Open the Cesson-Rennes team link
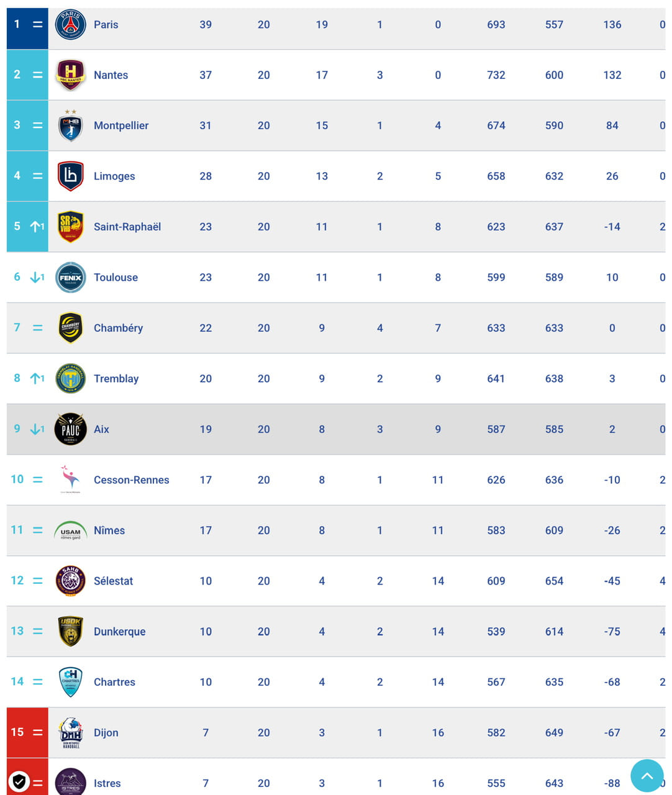672x795 pixels. pos(131,480)
